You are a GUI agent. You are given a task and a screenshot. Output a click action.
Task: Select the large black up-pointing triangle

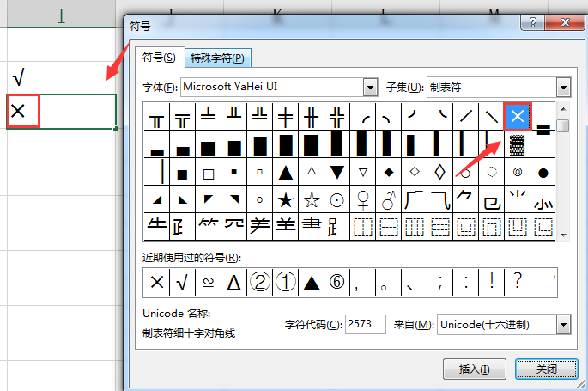285,172
